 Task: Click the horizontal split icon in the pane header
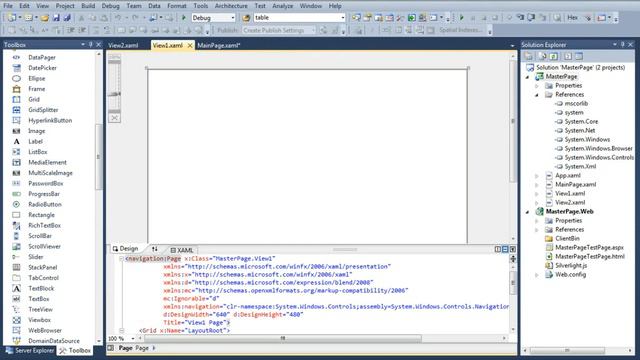(505, 249)
